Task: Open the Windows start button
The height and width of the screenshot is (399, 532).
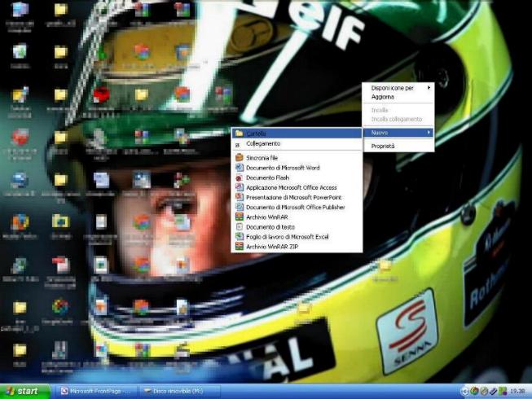Action: point(24,391)
